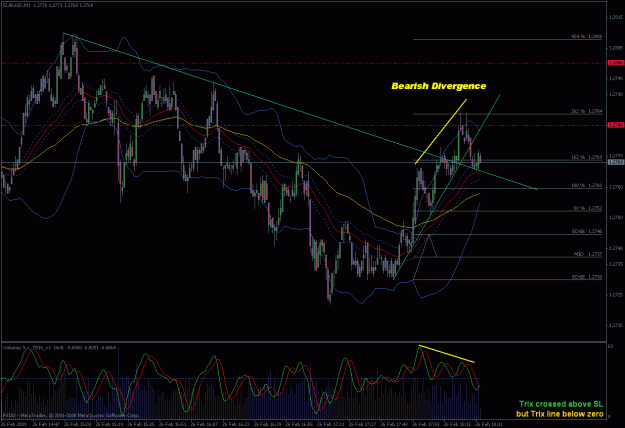Click the 1.2740 price scale label

click(616, 248)
